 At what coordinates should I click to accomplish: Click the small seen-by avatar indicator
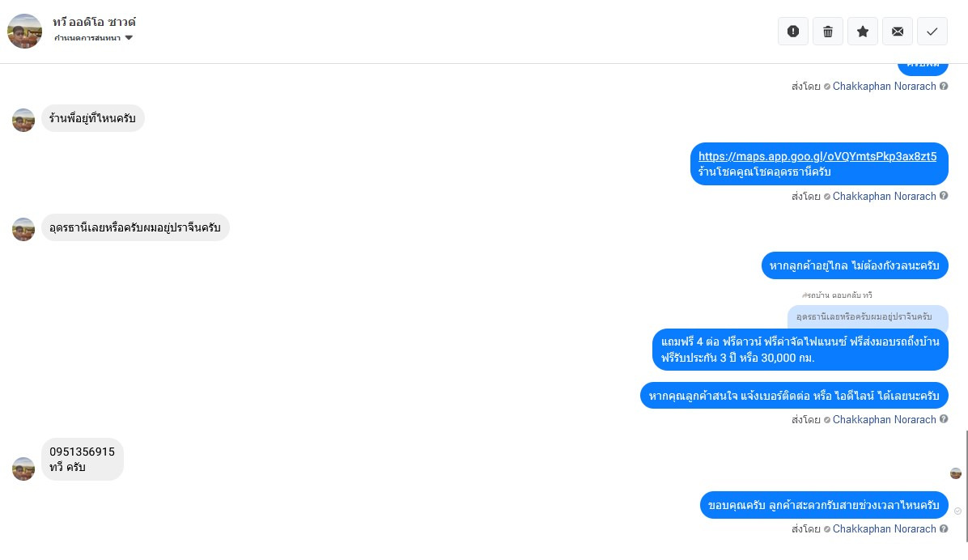tap(956, 473)
